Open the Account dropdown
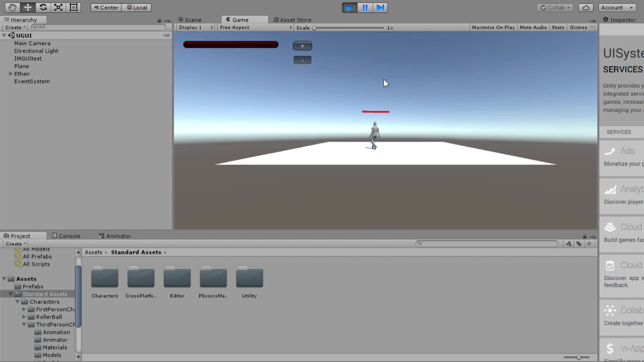The height and width of the screenshot is (362, 644). 617,7
